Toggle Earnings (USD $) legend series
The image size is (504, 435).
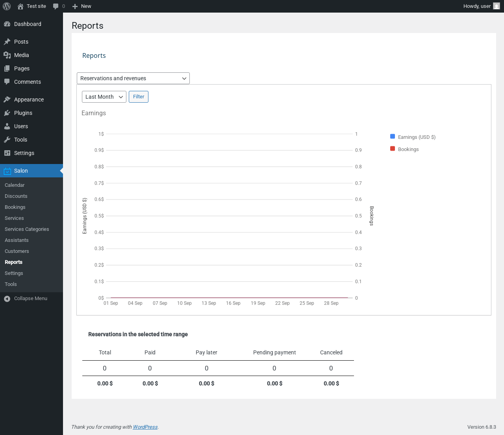click(x=416, y=137)
